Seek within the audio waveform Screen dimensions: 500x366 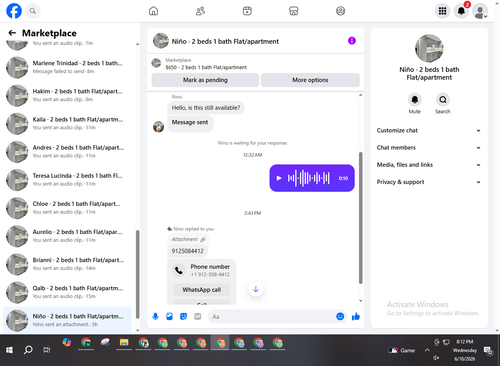(x=309, y=178)
